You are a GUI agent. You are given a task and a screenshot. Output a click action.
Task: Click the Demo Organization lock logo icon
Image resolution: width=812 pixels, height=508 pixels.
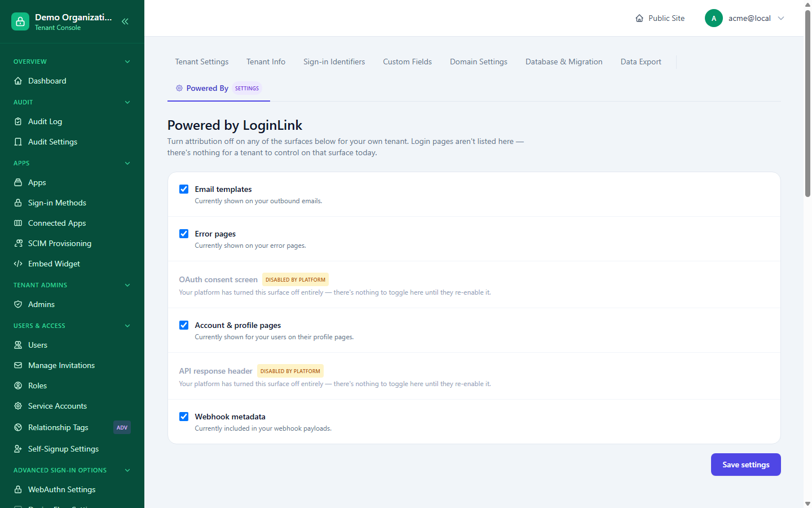point(20,21)
